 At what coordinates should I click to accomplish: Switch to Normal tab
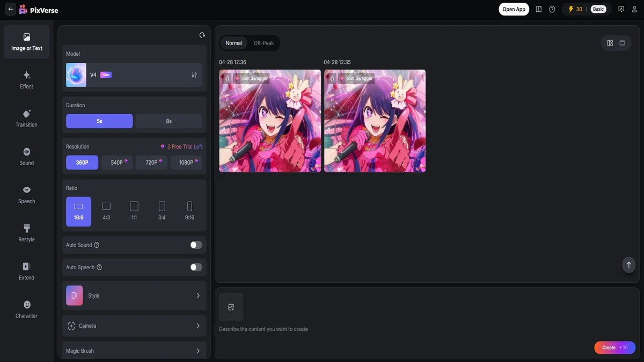[233, 43]
